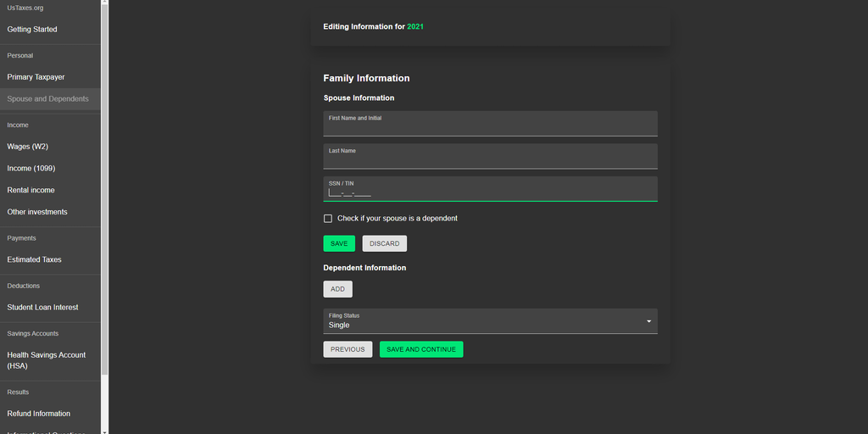Click into the Last Name field
The height and width of the screenshot is (434, 868).
click(x=490, y=159)
